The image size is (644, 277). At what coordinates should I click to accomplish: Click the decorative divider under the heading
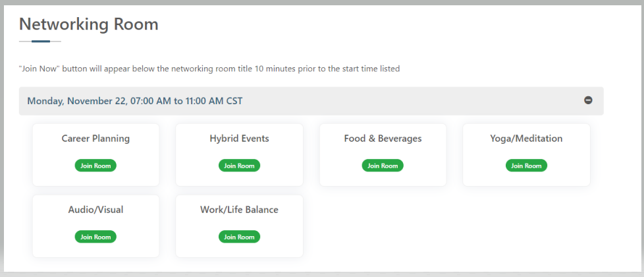point(40,42)
